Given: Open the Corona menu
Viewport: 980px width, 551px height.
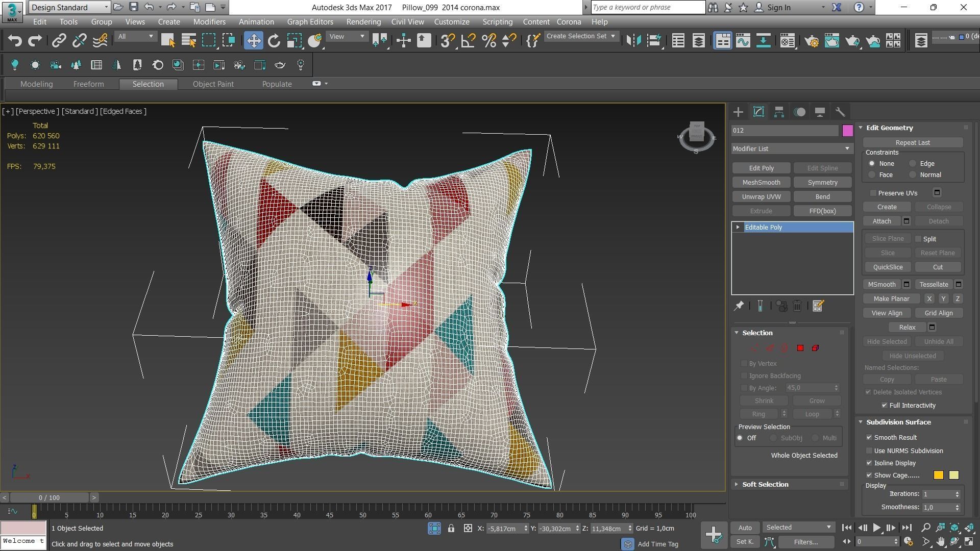Looking at the screenshot, I should (x=569, y=22).
